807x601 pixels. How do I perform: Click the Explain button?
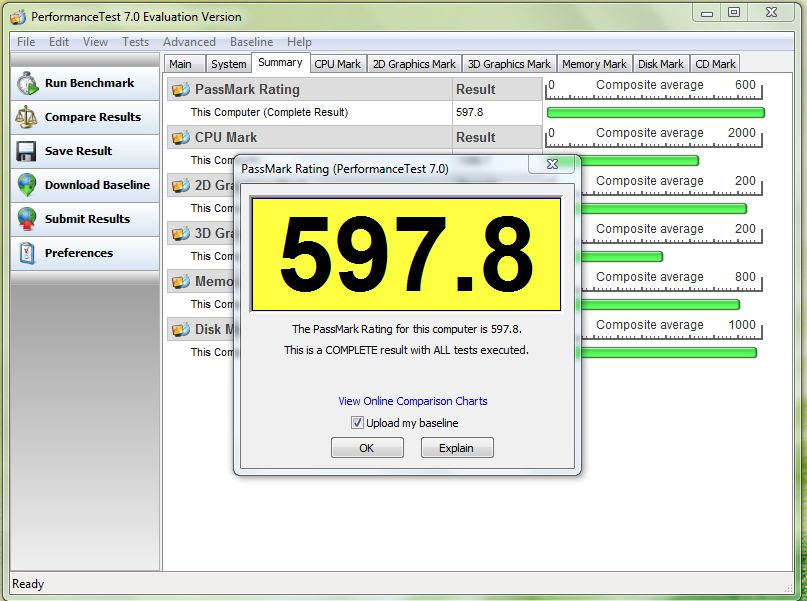click(457, 448)
